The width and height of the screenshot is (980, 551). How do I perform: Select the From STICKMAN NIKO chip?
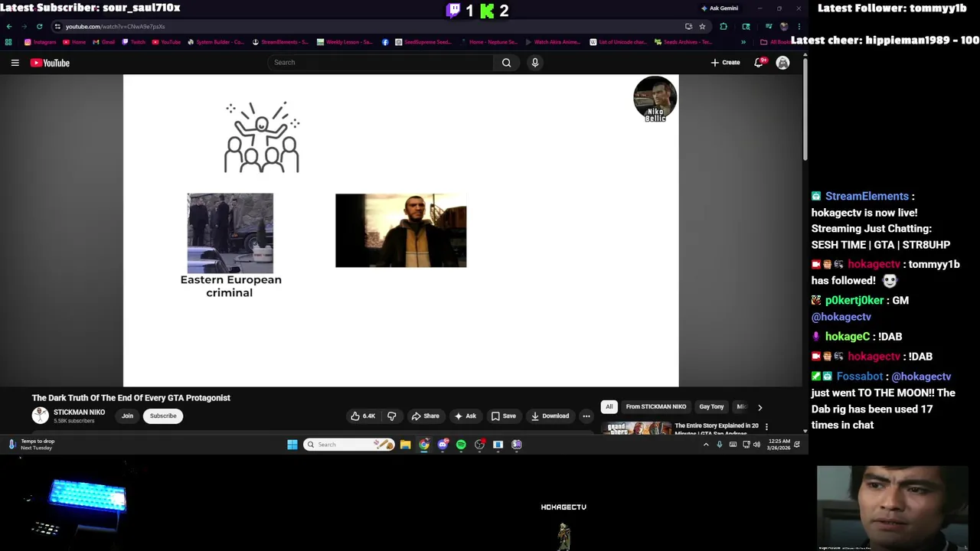(x=656, y=407)
